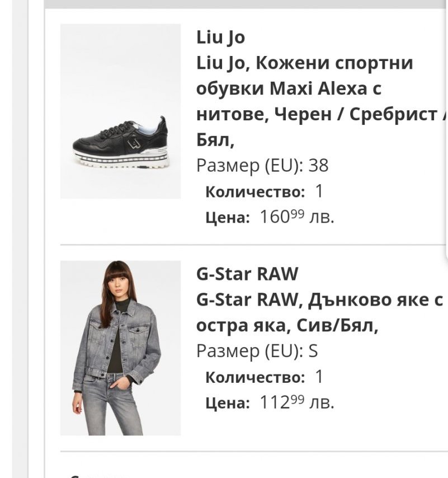Click size value S for the jacket

pyautogui.click(x=313, y=351)
